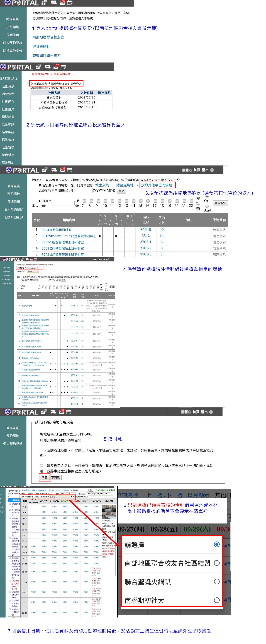Viewport: 266px width, 644px height.
Task: Click the 總務處場地 link
Action: [125, 185]
